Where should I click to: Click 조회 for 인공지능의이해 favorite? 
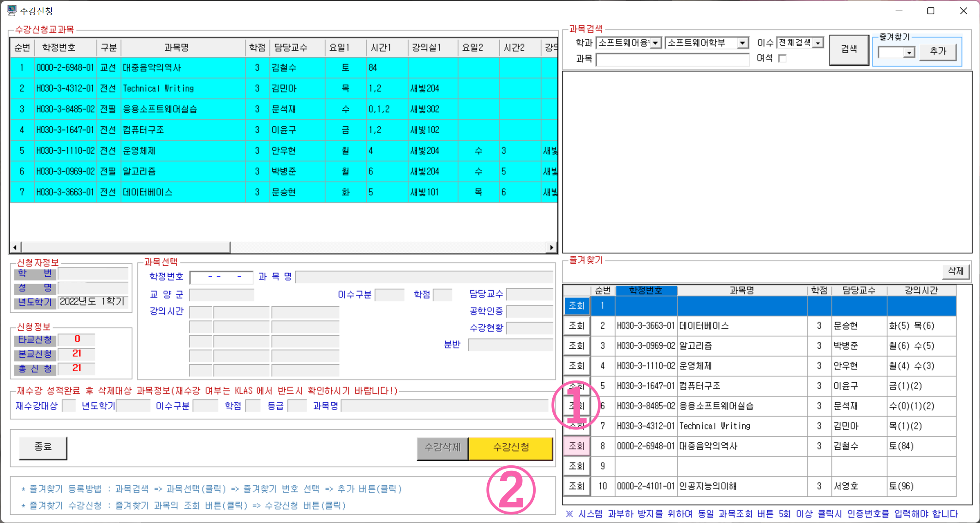point(577,486)
